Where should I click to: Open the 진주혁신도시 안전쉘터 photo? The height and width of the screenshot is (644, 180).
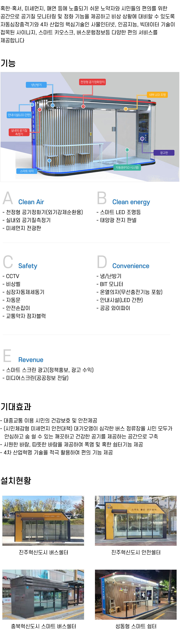pos(136,520)
